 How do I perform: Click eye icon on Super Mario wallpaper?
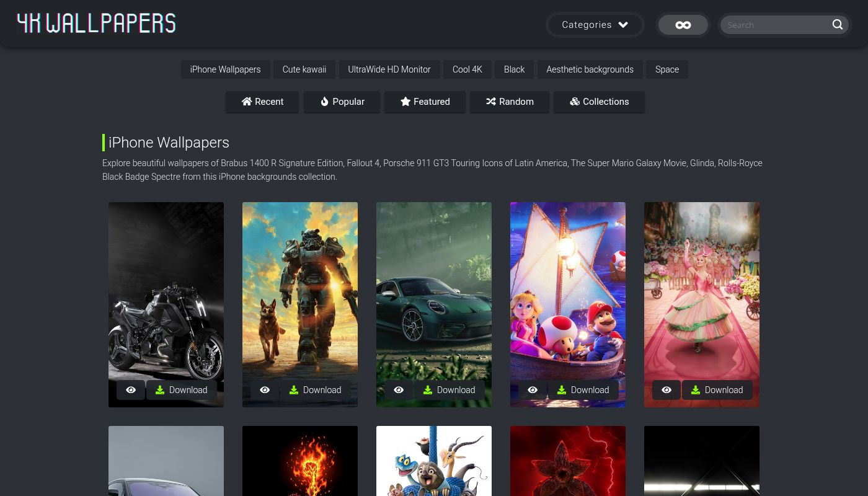(533, 390)
